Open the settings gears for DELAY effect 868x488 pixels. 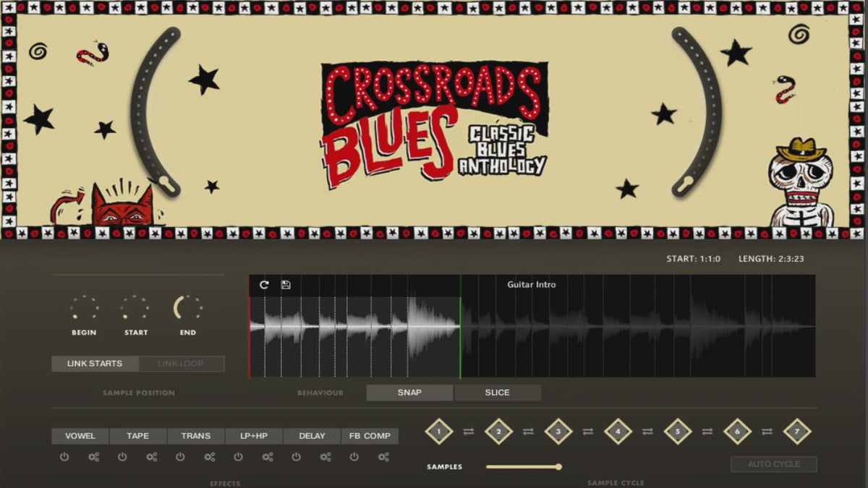(325, 457)
